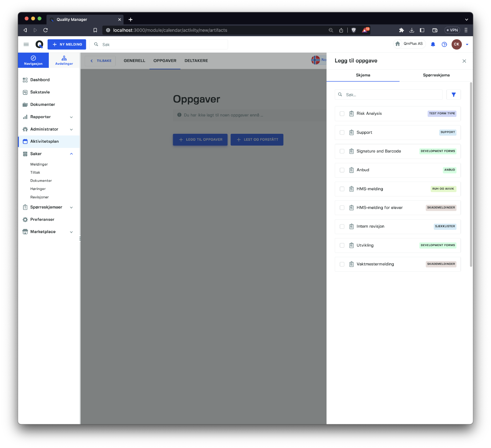Go back with the TILBAKE button

101,61
